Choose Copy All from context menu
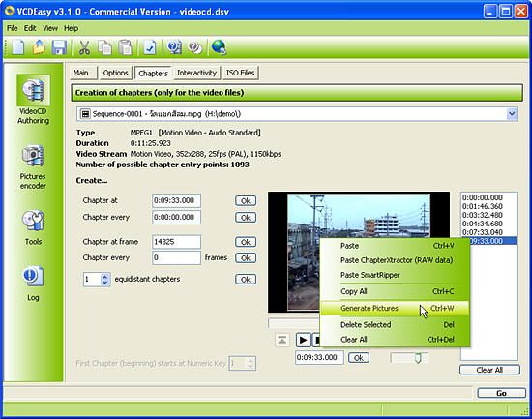Viewport: 532px width, 419px height. (x=396, y=291)
